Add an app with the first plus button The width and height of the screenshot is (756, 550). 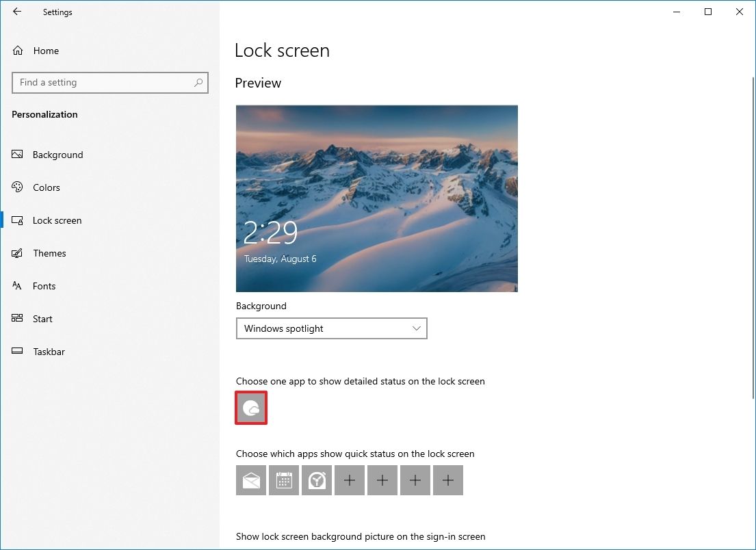point(350,480)
